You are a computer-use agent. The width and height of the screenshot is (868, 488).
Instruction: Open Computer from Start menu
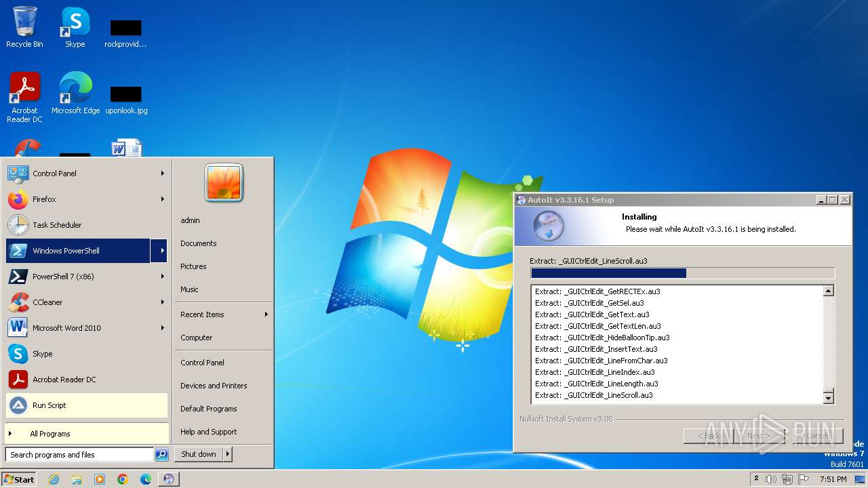click(x=197, y=338)
